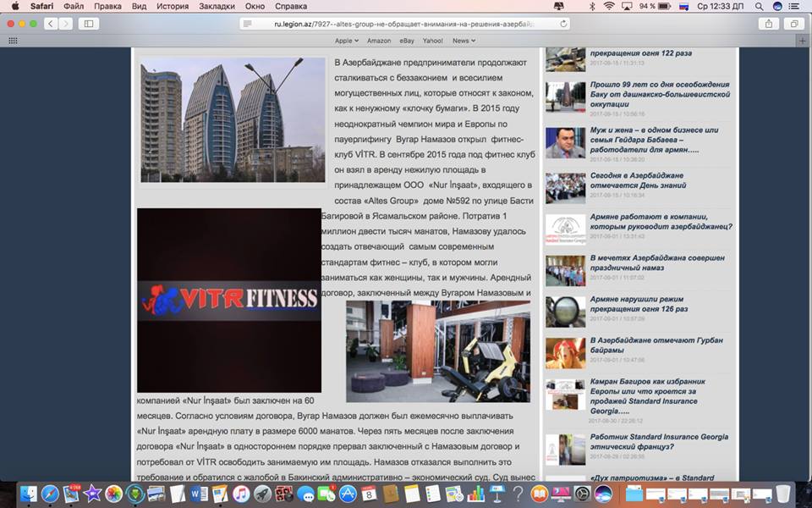
Task: Open the Wi-Fi menu
Action: point(609,6)
